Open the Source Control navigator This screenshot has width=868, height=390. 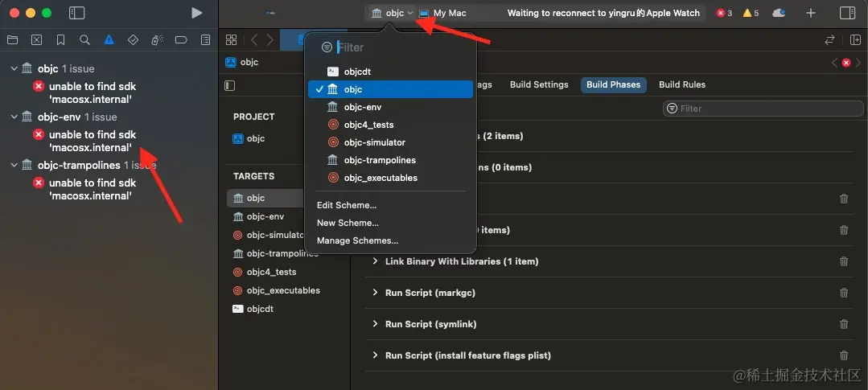[36, 40]
